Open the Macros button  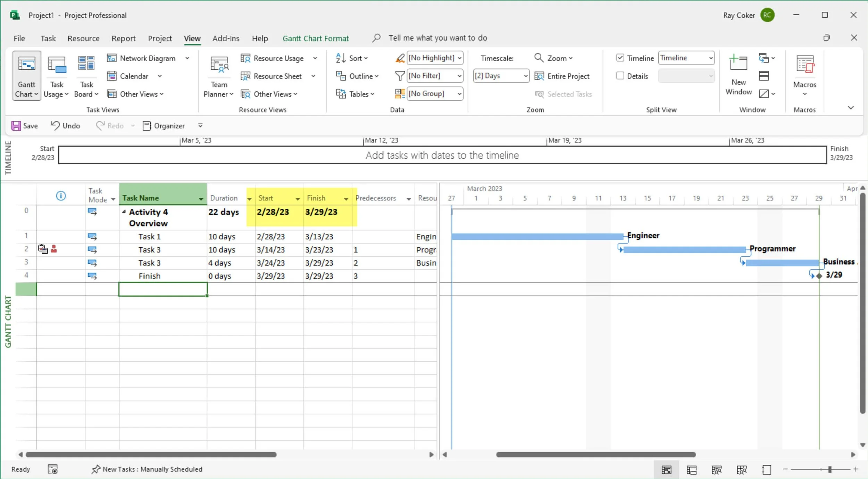point(804,75)
